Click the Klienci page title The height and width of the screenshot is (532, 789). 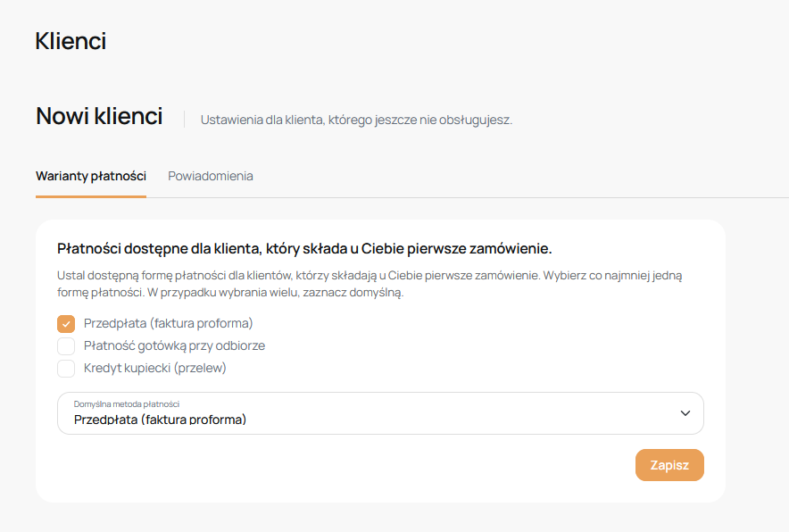coord(71,41)
